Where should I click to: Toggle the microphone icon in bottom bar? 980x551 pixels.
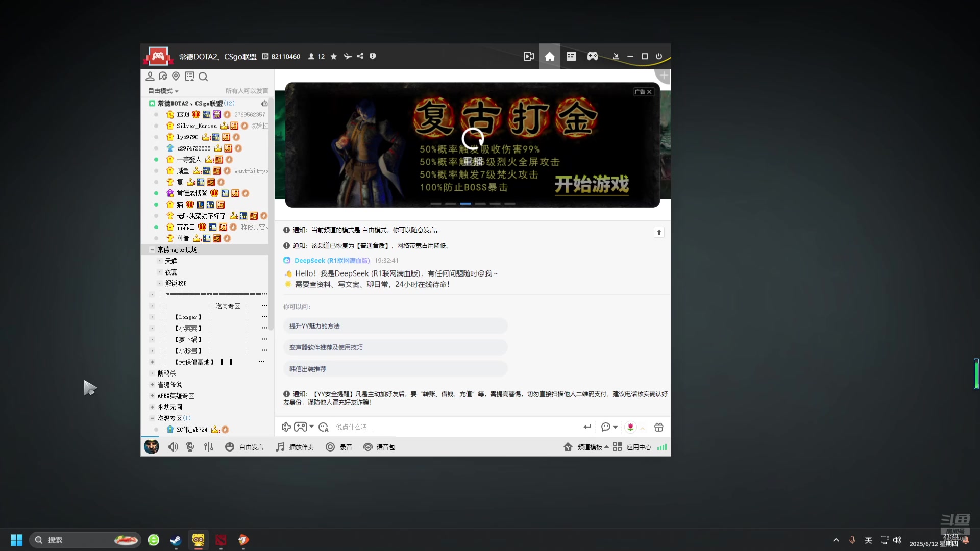point(190,447)
